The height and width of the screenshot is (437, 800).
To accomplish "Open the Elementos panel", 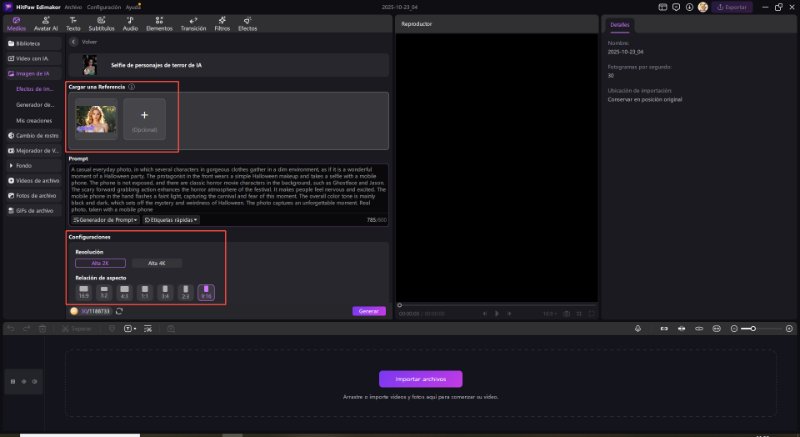I will [x=159, y=24].
